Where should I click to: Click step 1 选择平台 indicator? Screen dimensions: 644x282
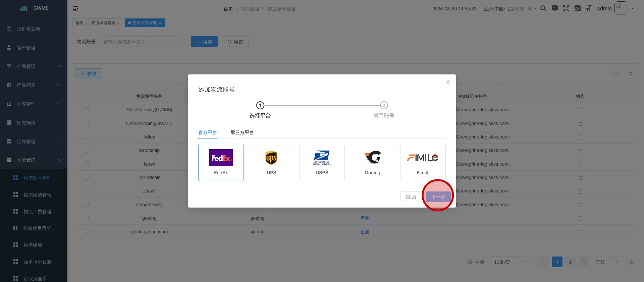[x=260, y=105]
